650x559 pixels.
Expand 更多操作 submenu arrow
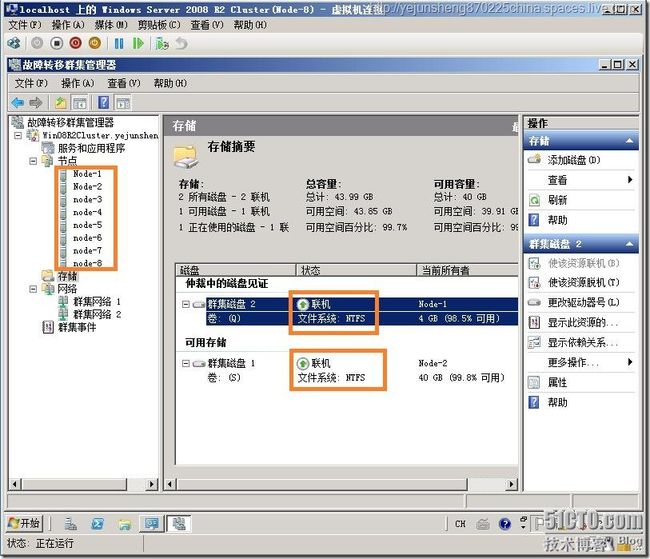pyautogui.click(x=630, y=362)
